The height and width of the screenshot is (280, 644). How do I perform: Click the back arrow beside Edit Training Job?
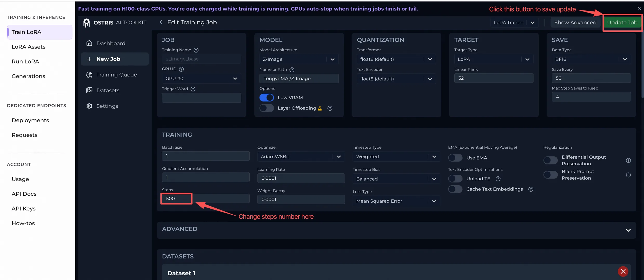[x=161, y=22]
